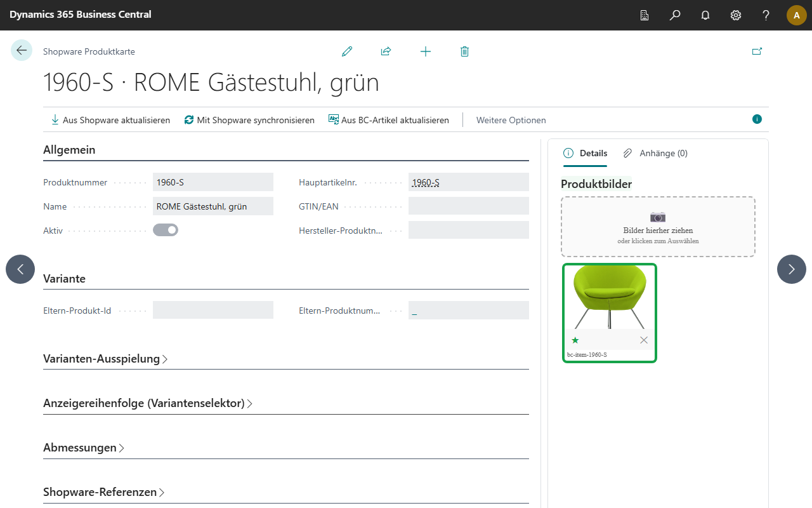Click the Hersteller-Produktnummer field
This screenshot has width=812, height=508.
click(469, 231)
